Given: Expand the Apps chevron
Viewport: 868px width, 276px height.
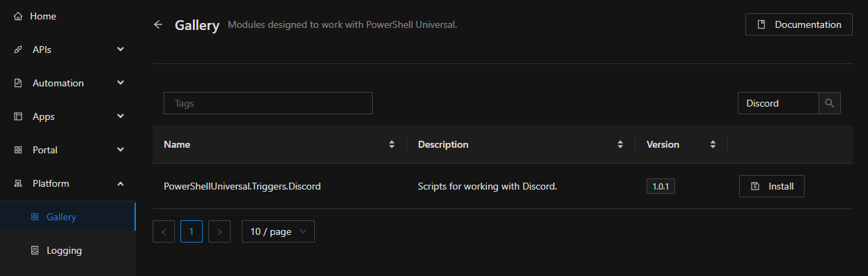Looking at the screenshot, I should [121, 116].
